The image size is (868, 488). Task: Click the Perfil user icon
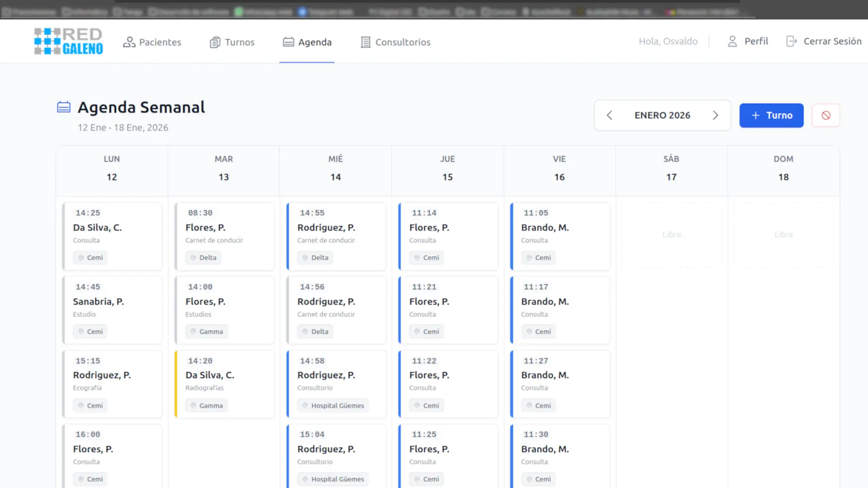point(732,42)
